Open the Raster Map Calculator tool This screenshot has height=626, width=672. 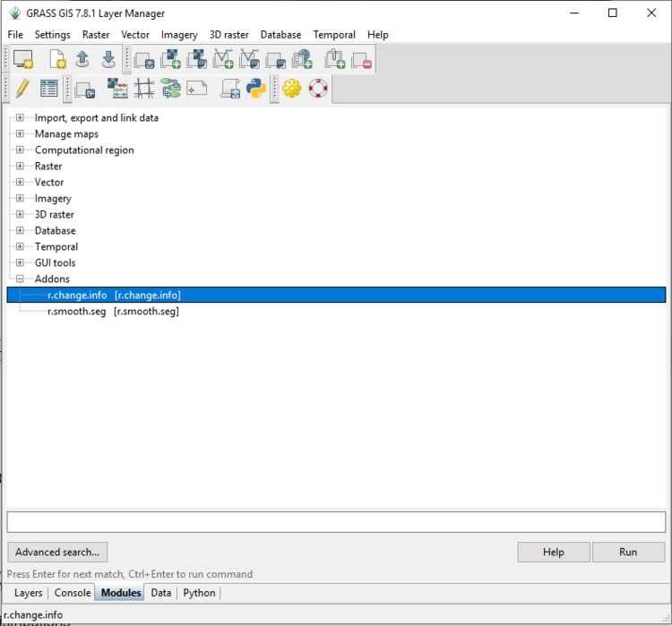coord(117,88)
